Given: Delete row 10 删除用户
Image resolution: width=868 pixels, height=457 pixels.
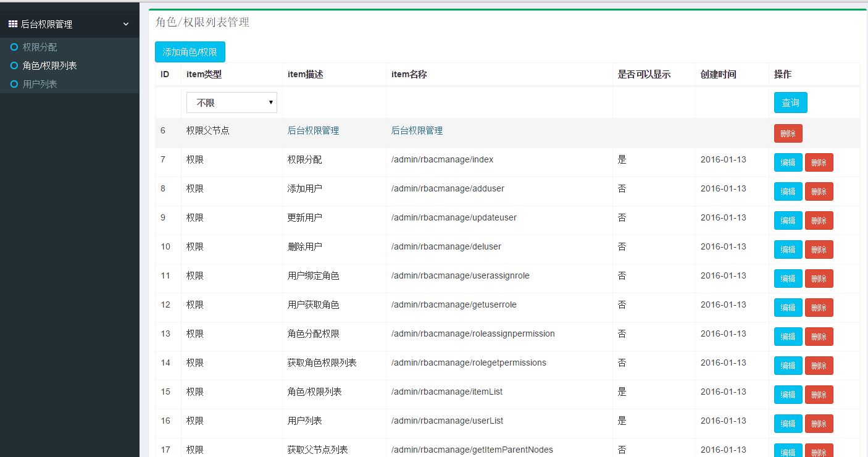Looking at the screenshot, I should tap(819, 249).
